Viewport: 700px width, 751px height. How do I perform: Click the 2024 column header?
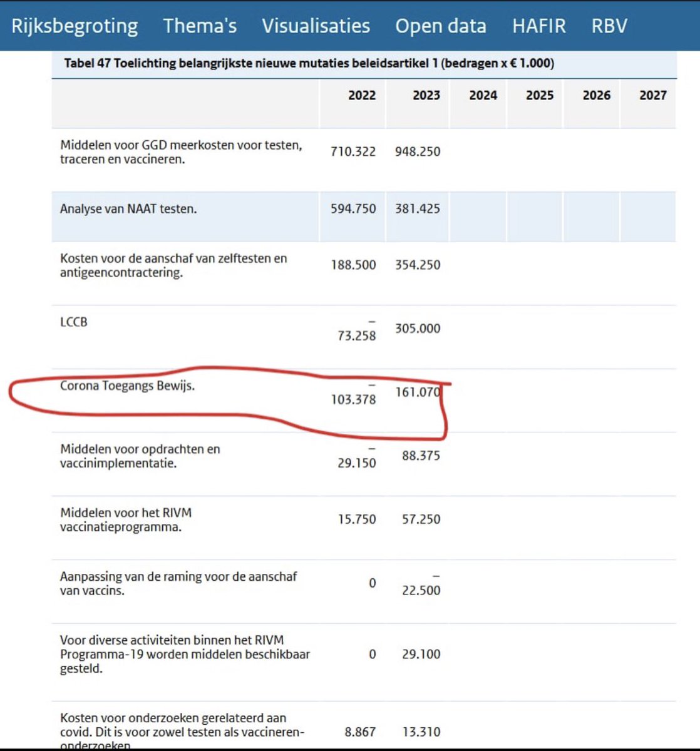(483, 95)
